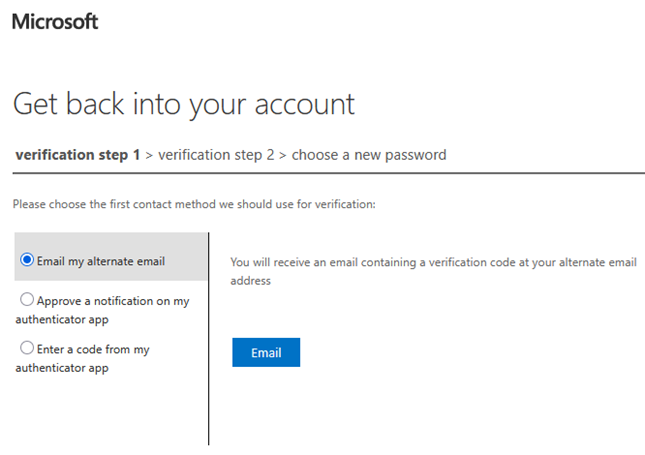Select the choose a new password step
Viewport: 645px width, 455px height.
369,155
